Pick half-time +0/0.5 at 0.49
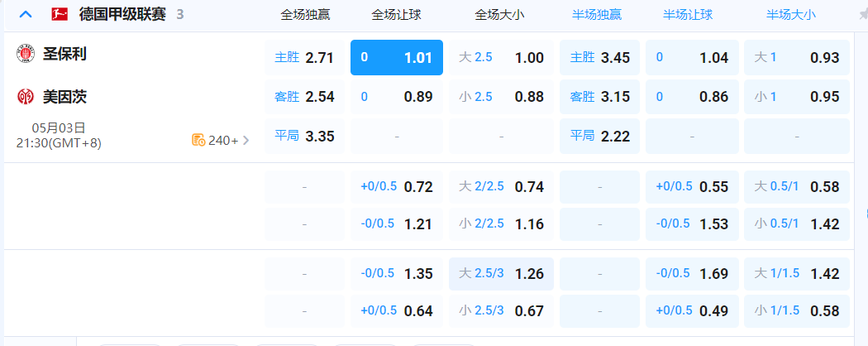This screenshot has width=868, height=346. [x=692, y=311]
